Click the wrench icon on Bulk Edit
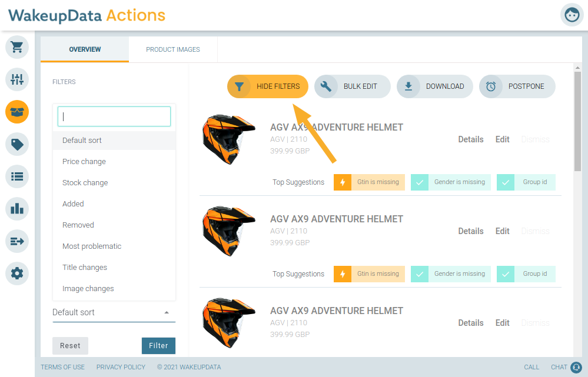Image resolution: width=588 pixels, height=377 pixels. pos(326,86)
